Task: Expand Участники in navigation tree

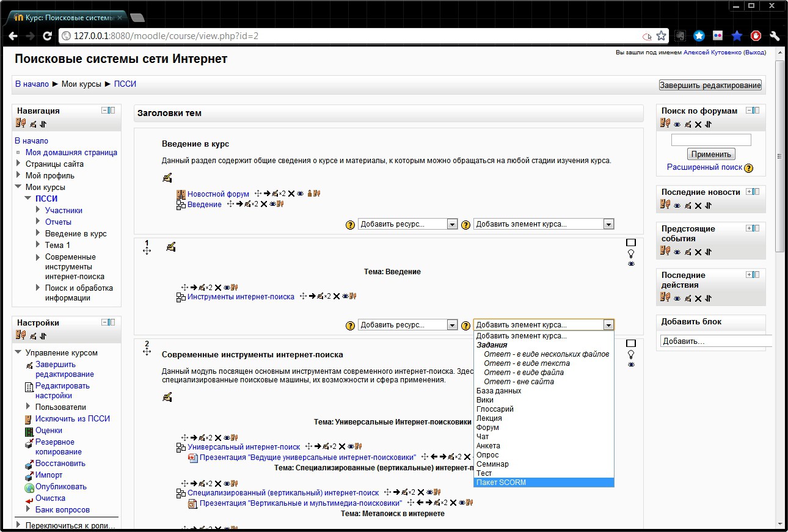Action: coord(39,211)
